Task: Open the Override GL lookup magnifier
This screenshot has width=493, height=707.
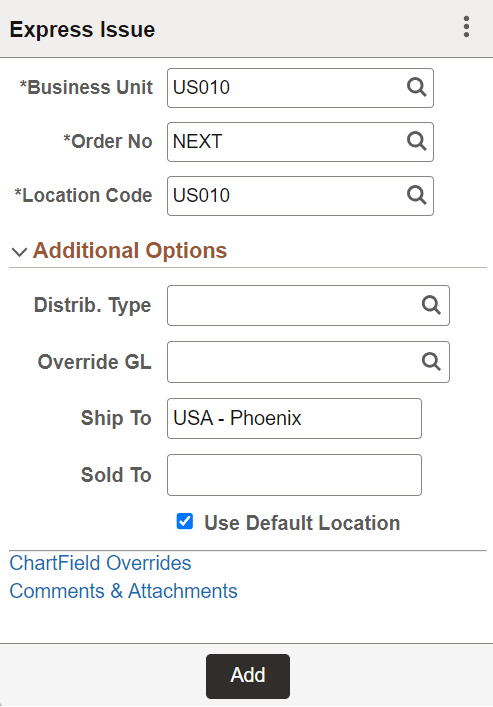Action: tap(431, 362)
